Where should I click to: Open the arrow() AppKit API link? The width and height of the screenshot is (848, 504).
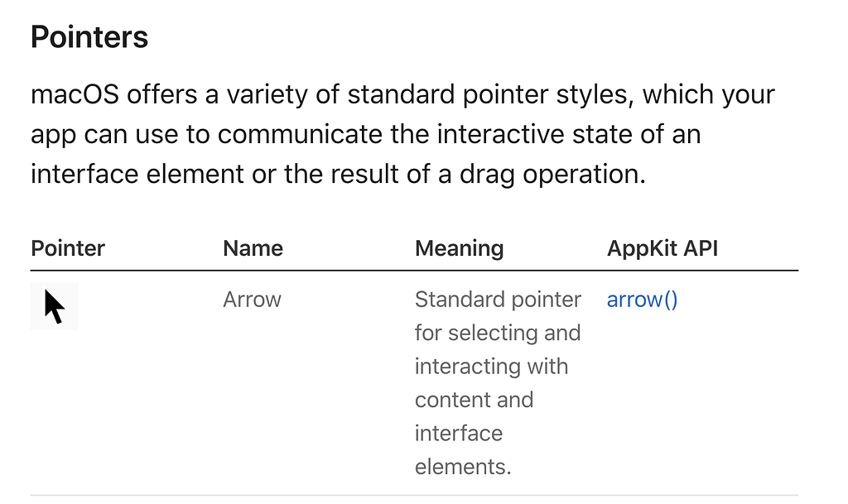[642, 300]
